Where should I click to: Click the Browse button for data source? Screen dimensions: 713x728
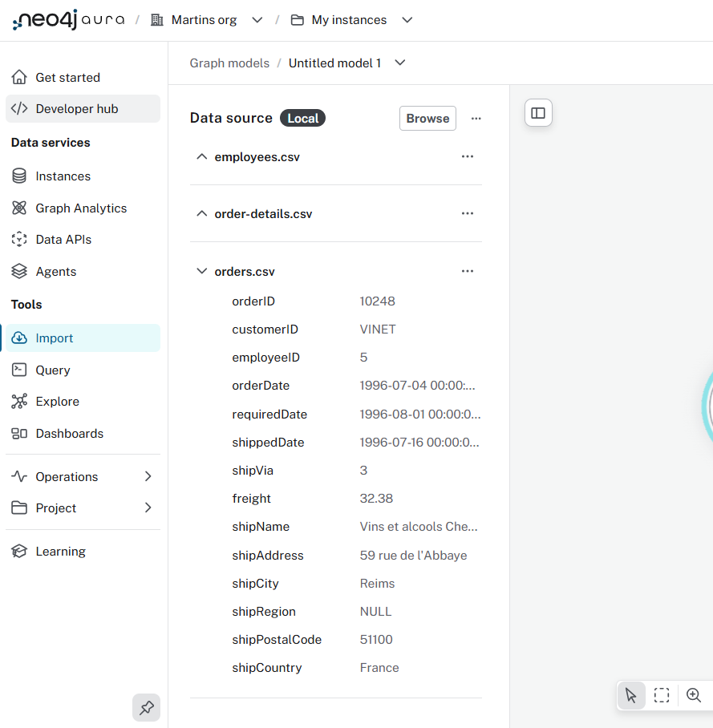(427, 118)
